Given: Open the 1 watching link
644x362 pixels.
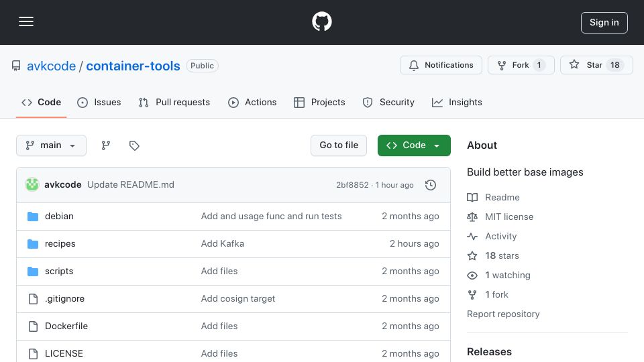Looking at the screenshot, I should (498, 276).
